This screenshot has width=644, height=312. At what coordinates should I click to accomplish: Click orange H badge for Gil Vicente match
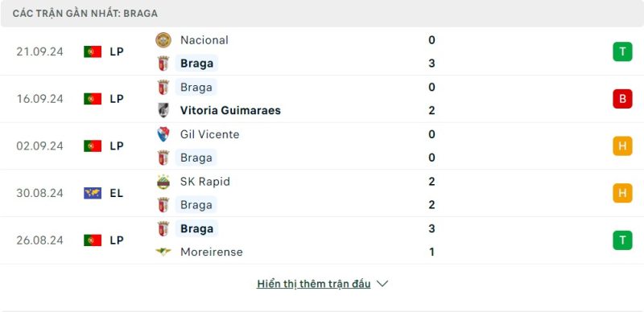(622, 146)
